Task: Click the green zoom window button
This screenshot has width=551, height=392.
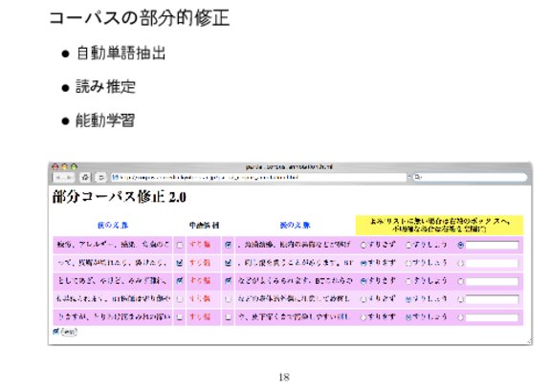Action: (74, 166)
